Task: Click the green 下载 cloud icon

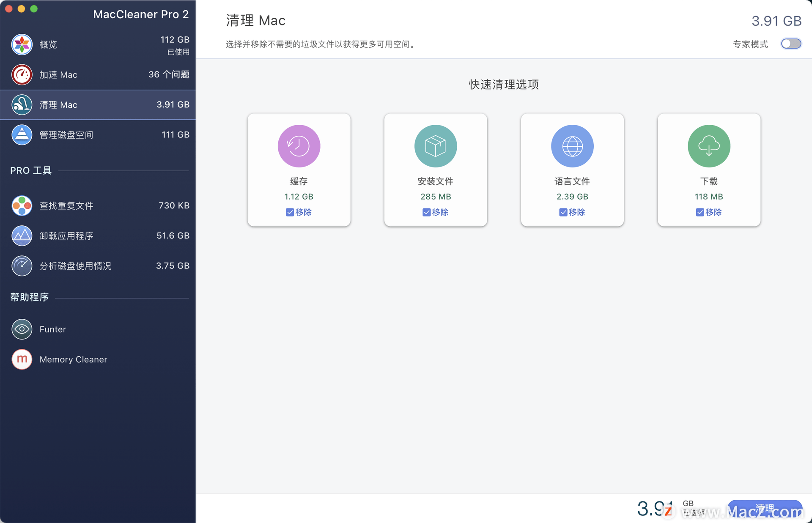Action: click(x=709, y=146)
